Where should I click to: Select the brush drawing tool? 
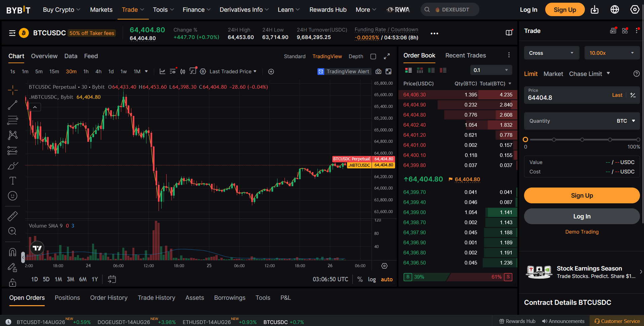13,165
